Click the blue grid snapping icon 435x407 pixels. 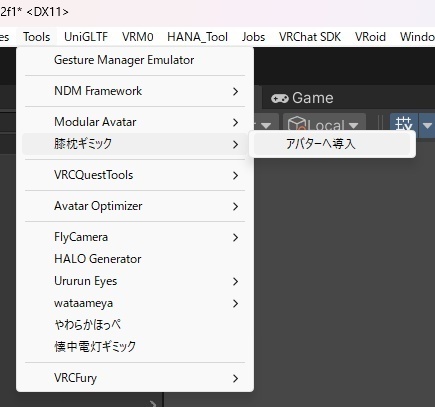coord(404,124)
